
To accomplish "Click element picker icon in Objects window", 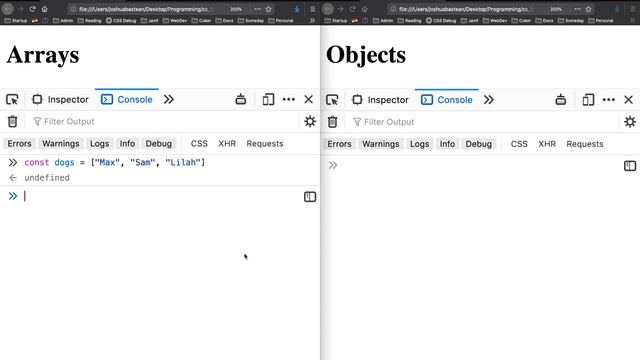I will [x=332, y=100].
